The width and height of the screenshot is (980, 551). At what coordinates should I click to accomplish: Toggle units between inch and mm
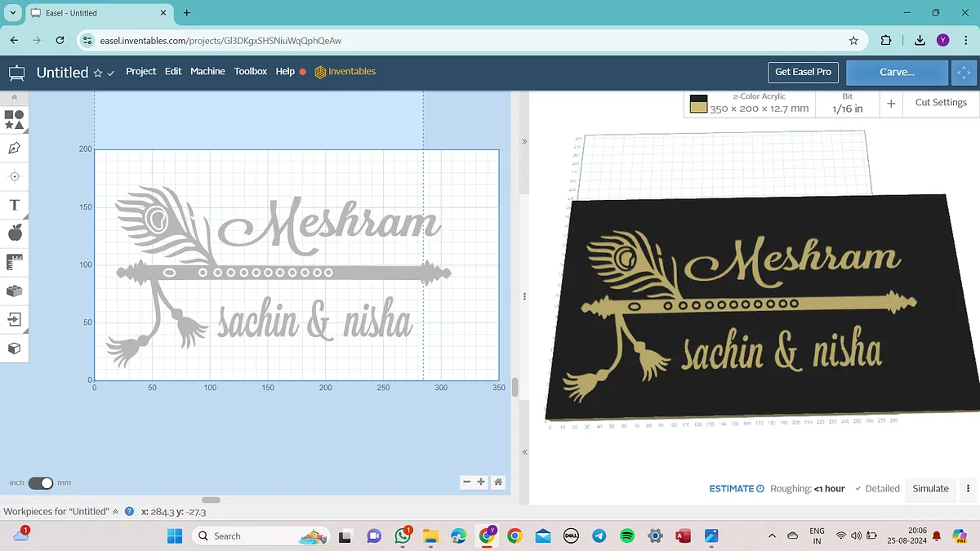point(40,483)
